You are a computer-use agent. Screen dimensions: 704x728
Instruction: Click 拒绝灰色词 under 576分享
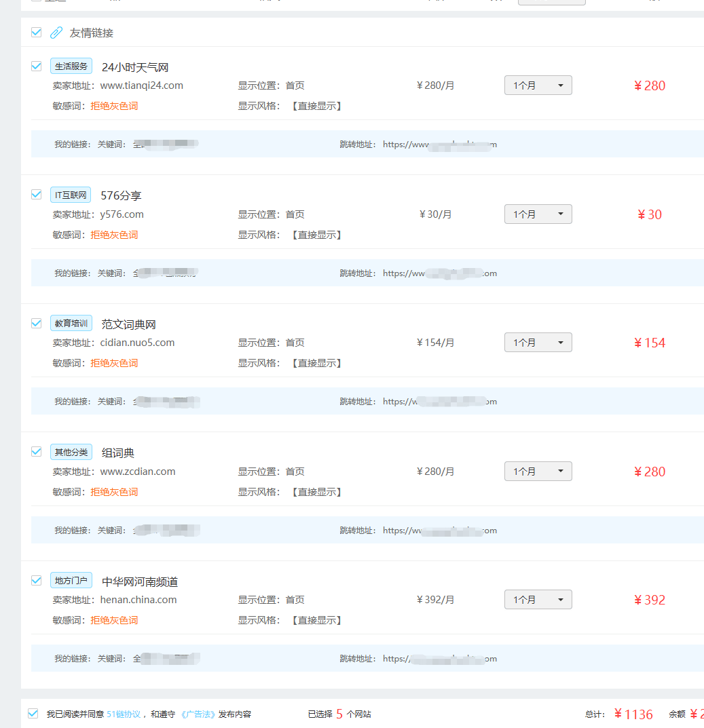pos(114,235)
